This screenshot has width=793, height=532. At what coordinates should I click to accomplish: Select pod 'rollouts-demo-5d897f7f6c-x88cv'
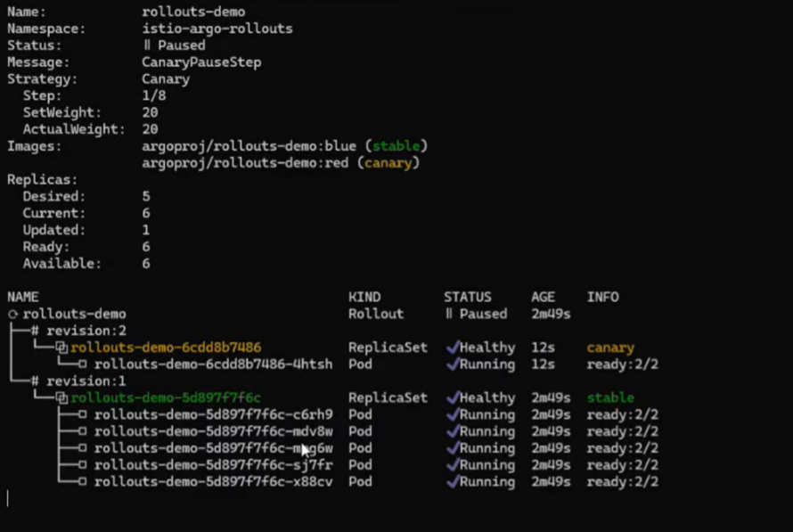214,481
